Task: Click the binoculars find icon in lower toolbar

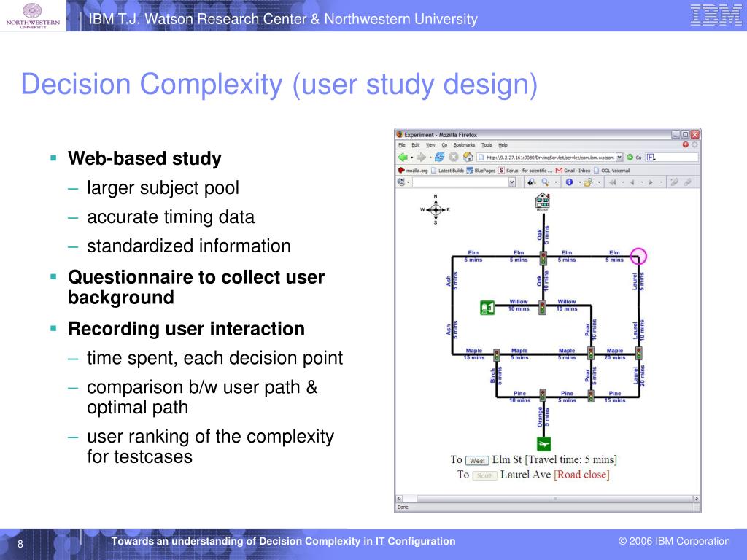Action: tap(532, 182)
